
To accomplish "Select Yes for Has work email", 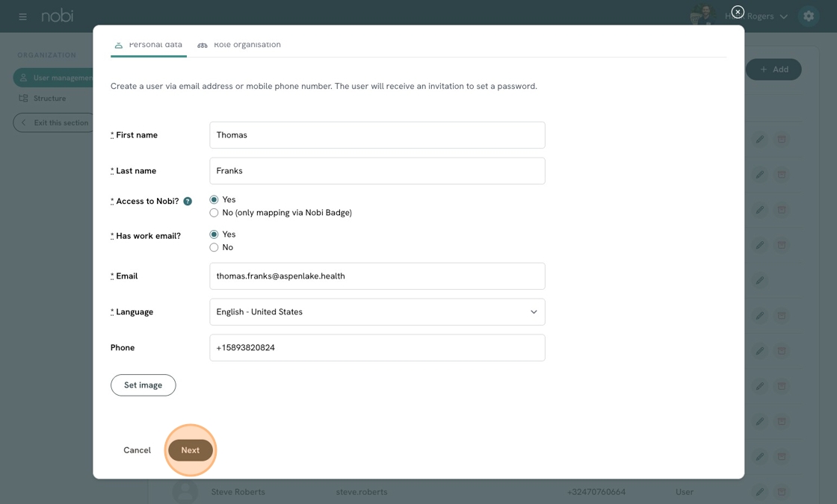I will (214, 234).
